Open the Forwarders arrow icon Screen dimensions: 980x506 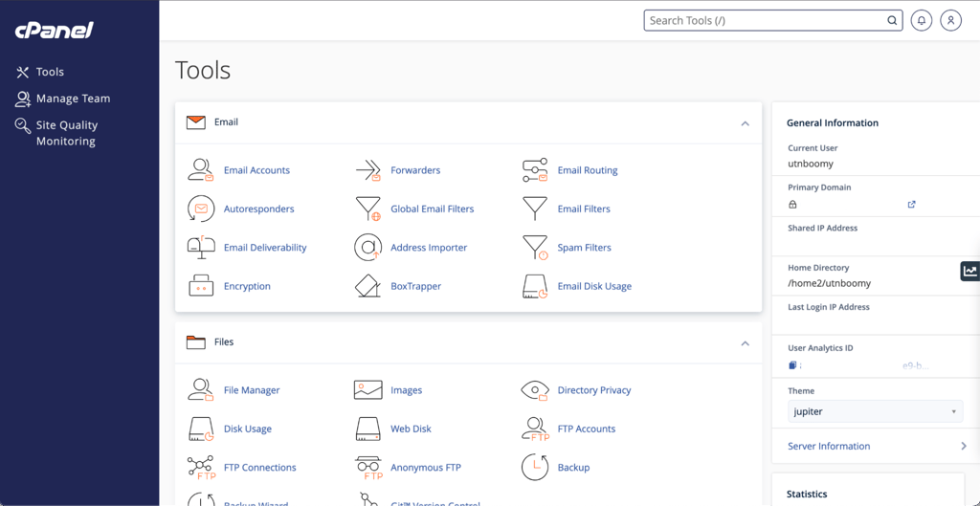368,170
